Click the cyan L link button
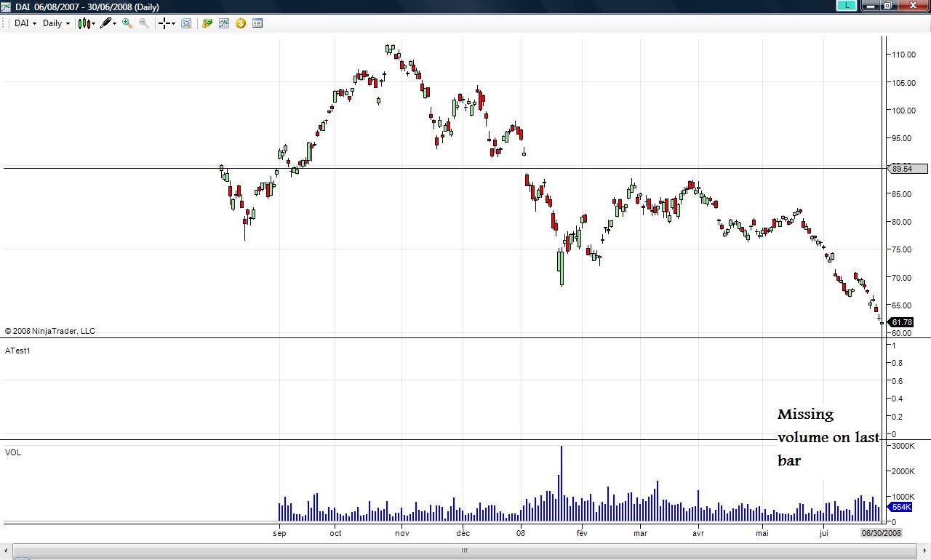The image size is (931, 560). point(847,5)
